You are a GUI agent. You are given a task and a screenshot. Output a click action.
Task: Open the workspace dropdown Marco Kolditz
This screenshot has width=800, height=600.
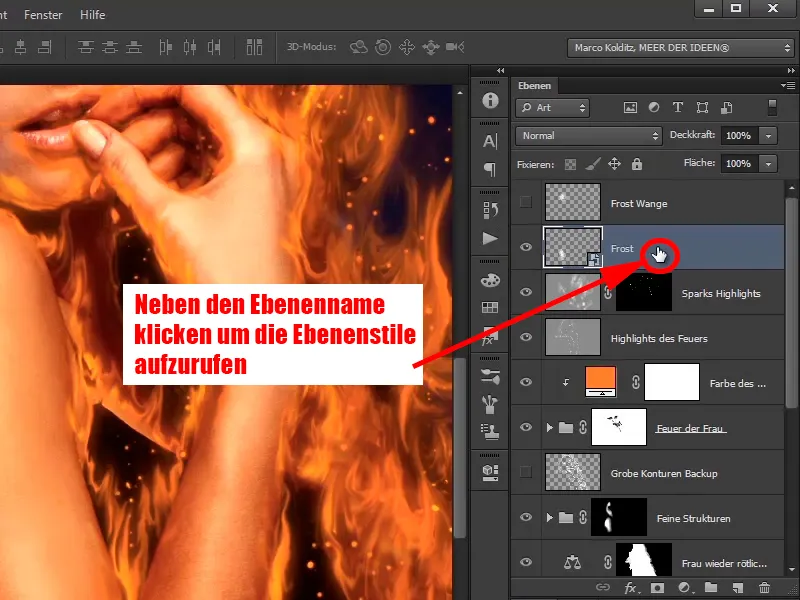(680, 48)
